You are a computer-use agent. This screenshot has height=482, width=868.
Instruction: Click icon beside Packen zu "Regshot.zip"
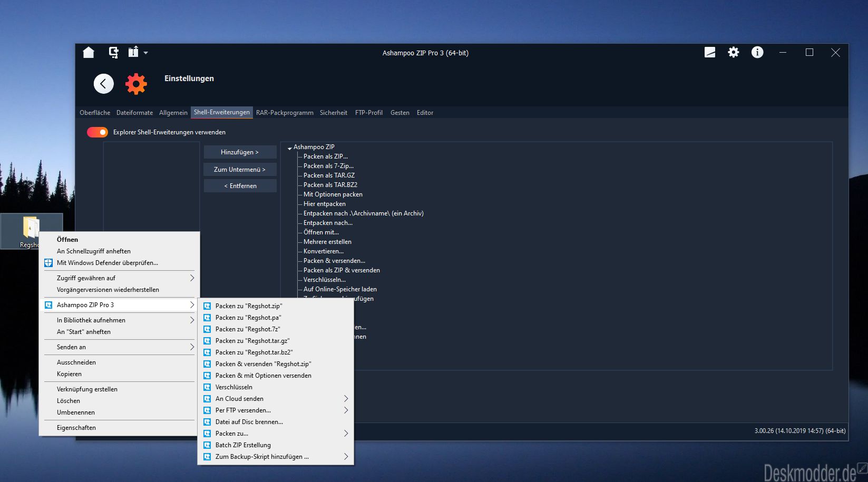207,306
